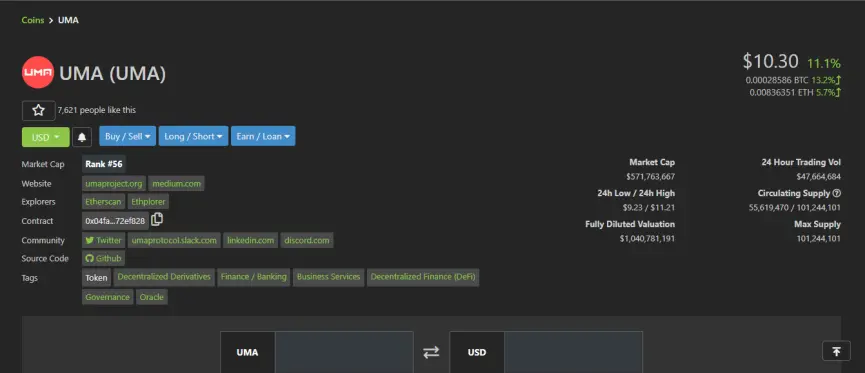Open umaprotocol.slack.com link
This screenshot has width=865, height=373.
174,240
